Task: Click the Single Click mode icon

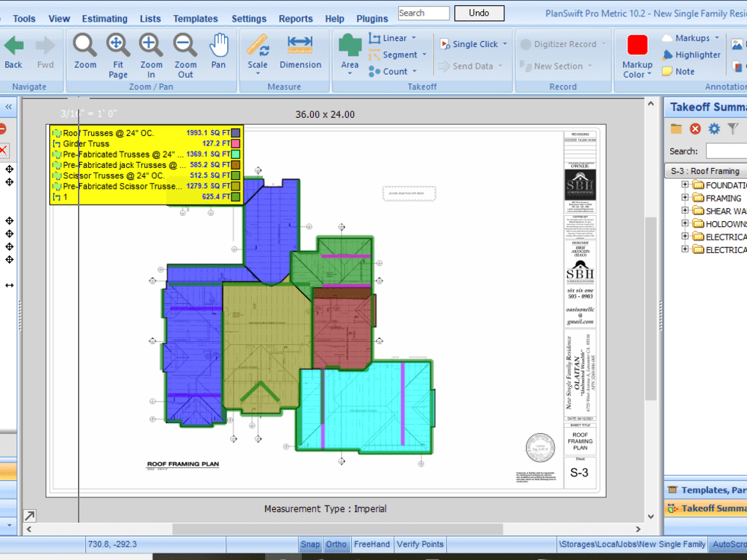Action: [445, 44]
